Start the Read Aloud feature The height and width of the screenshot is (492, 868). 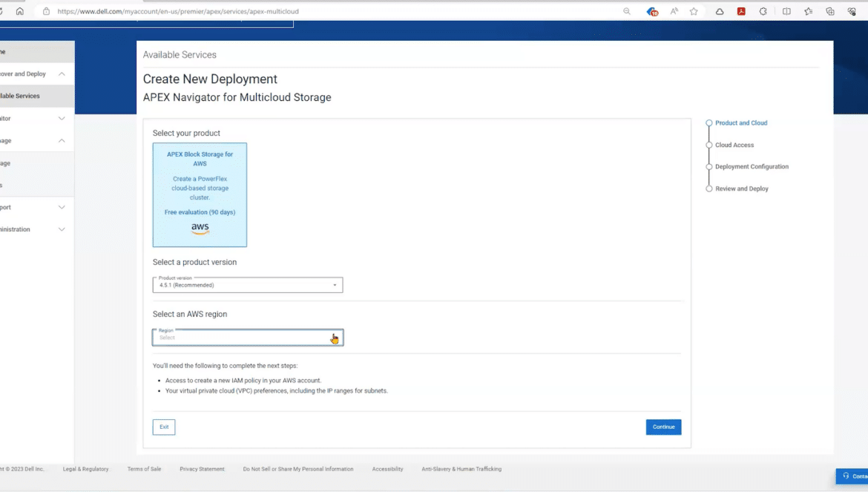pyautogui.click(x=674, y=11)
